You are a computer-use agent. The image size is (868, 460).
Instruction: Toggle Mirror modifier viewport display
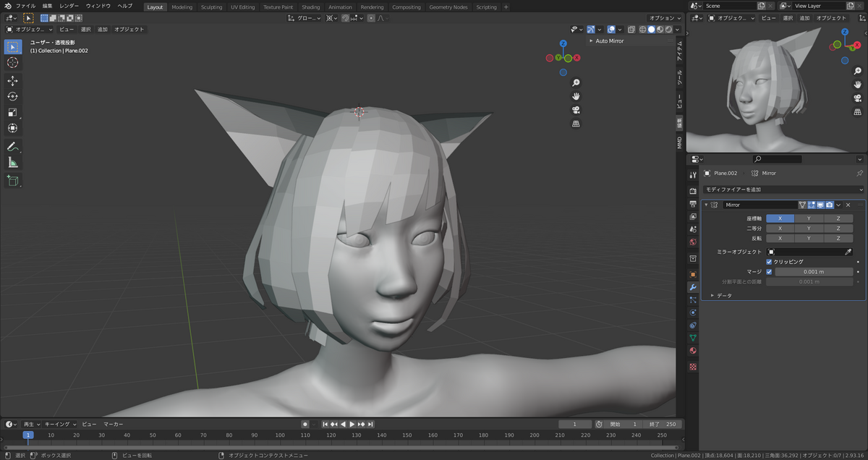(820, 205)
